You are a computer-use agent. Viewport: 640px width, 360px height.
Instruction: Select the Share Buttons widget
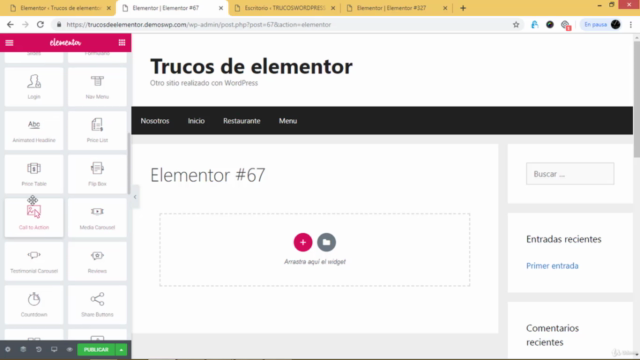(97, 305)
